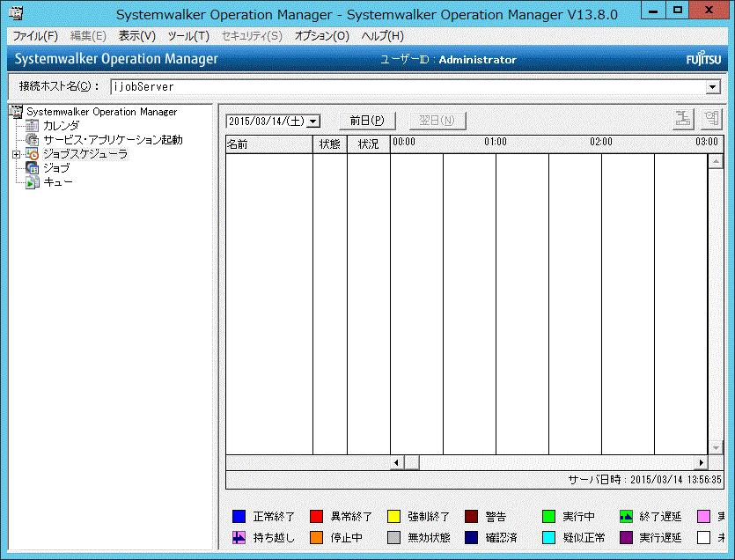Click the gray 無効状態 color swatch

click(x=393, y=537)
